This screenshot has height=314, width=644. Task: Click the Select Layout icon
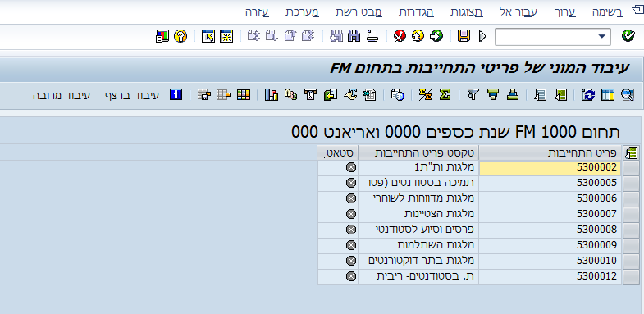[223, 95]
